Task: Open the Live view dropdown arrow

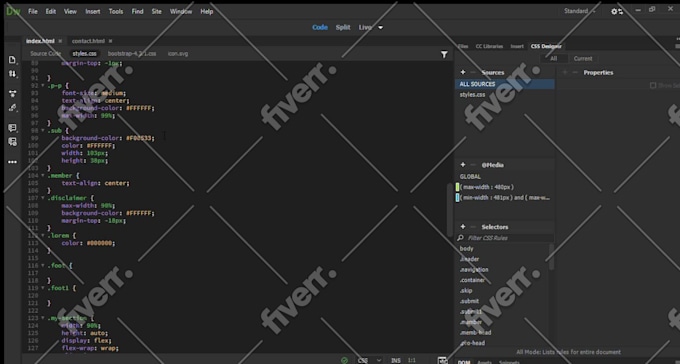Action: click(x=380, y=27)
